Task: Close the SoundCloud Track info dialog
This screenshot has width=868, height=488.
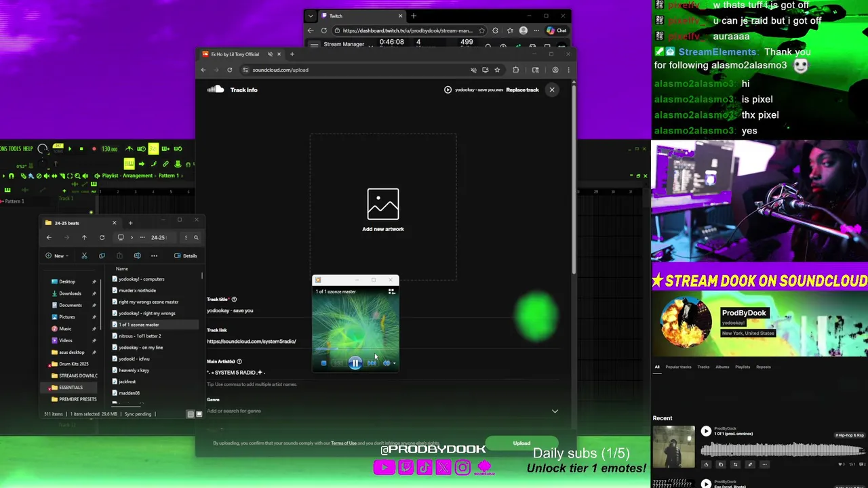Action: pyautogui.click(x=552, y=89)
